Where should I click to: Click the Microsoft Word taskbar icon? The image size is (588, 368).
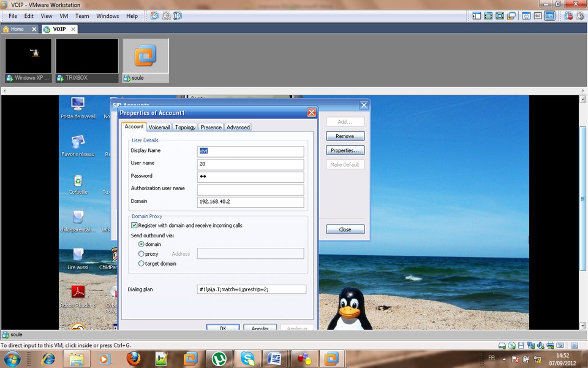click(x=275, y=358)
